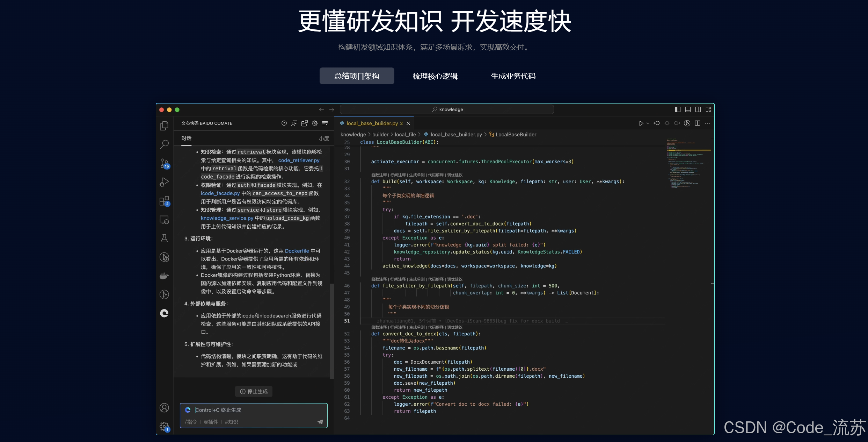Expand the LocalBaseBuilder breadcrumb

pyautogui.click(x=516, y=135)
